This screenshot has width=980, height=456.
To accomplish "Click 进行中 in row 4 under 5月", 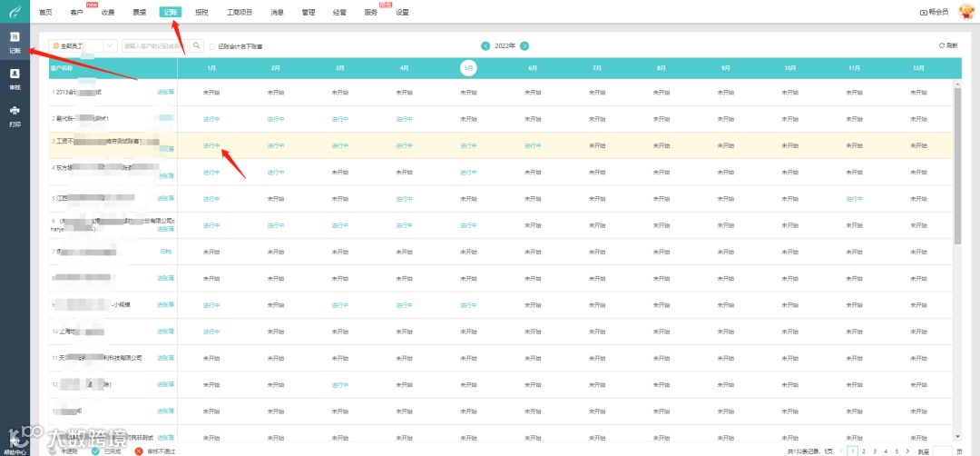I will click(x=469, y=172).
